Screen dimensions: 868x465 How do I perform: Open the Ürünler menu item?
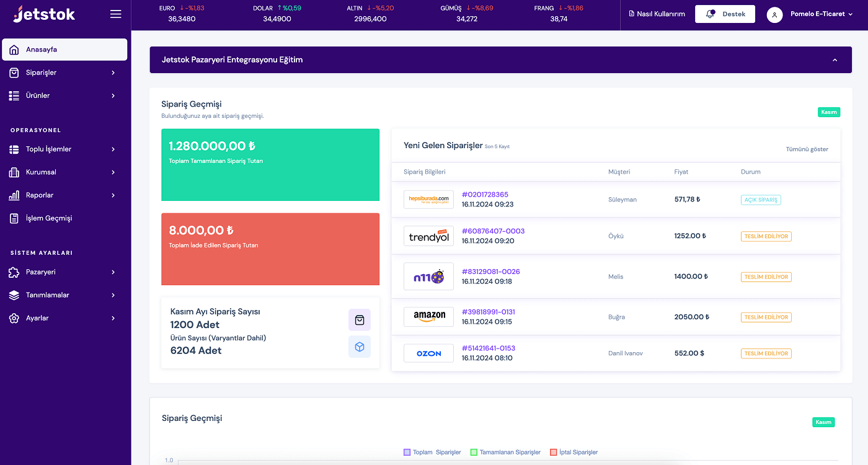64,95
